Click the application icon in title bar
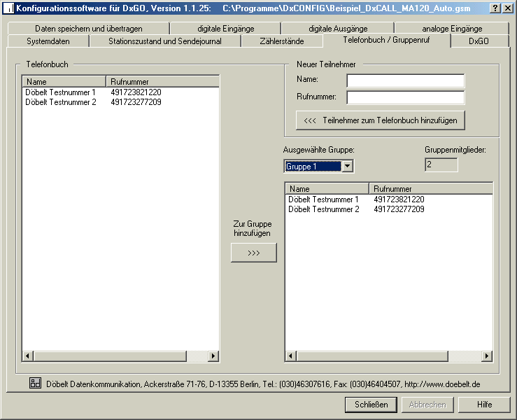 9,8
